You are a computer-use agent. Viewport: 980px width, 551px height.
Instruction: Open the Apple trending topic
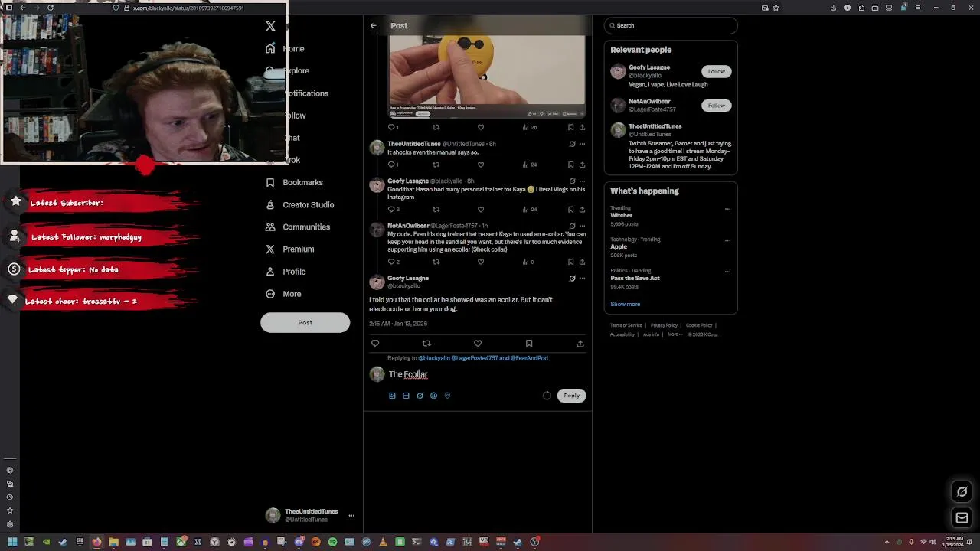pyautogui.click(x=670, y=247)
